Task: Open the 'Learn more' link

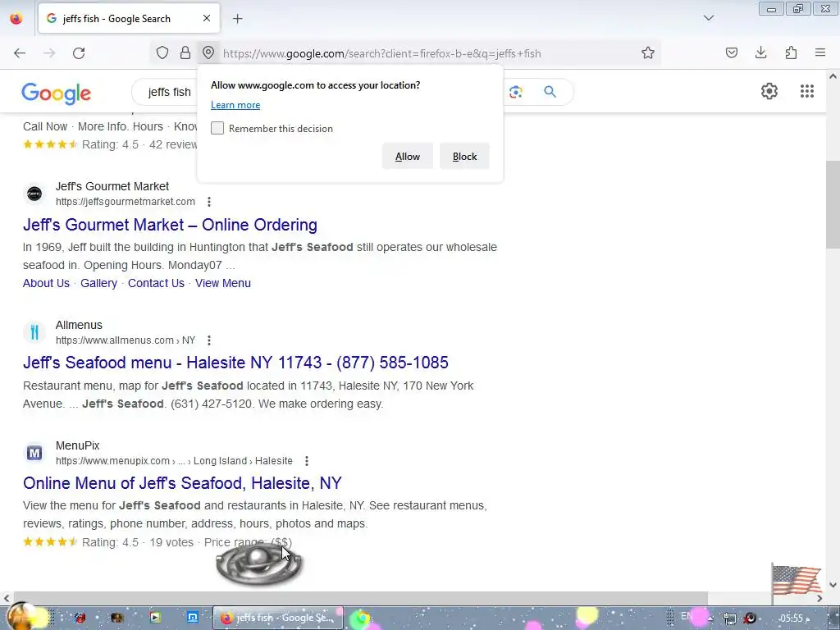Action: (x=235, y=105)
